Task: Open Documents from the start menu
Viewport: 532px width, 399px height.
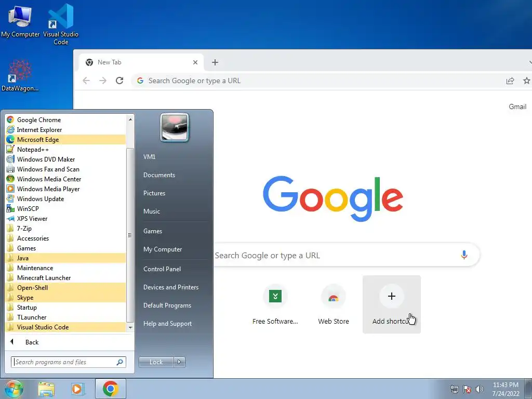Action: coord(175,175)
